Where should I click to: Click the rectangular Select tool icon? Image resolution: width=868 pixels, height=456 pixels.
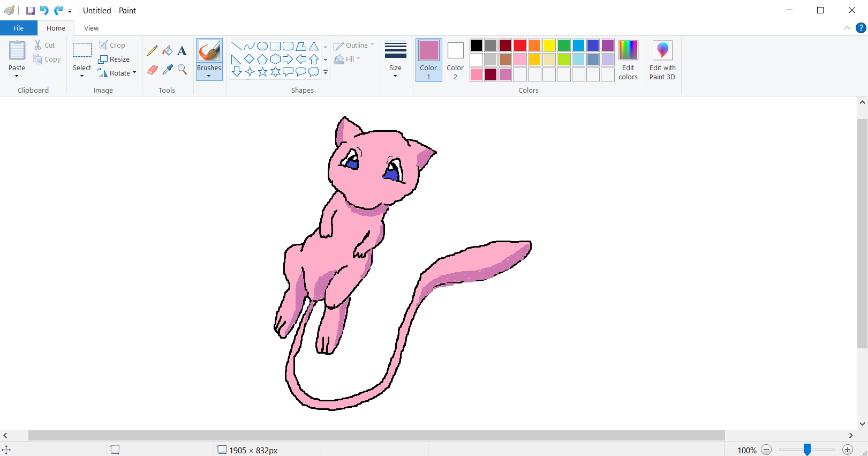point(82,50)
